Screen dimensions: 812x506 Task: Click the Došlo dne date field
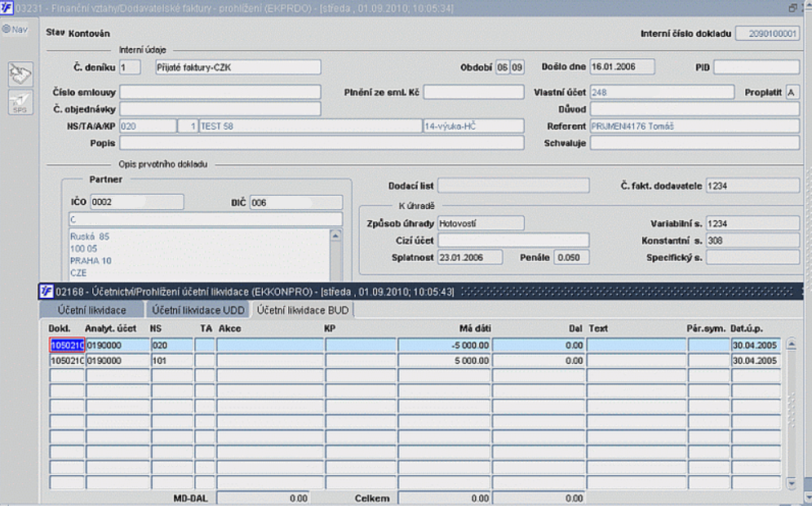(x=622, y=67)
